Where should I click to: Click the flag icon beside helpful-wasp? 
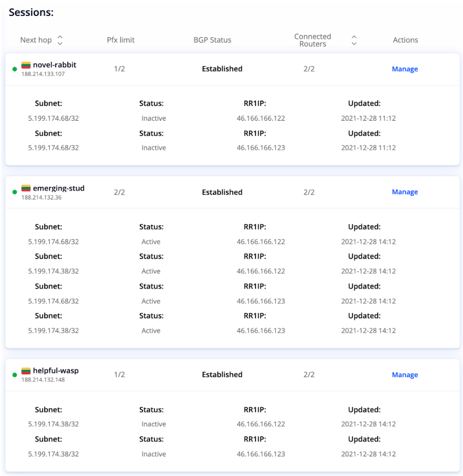[26, 371]
